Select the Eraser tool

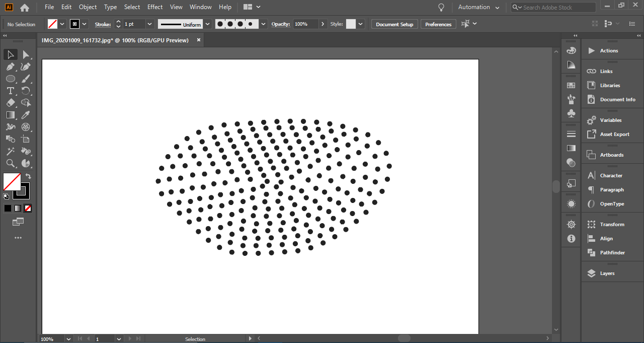click(11, 103)
